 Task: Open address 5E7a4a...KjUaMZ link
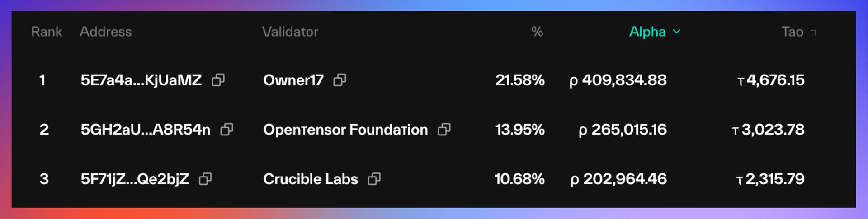click(x=141, y=80)
